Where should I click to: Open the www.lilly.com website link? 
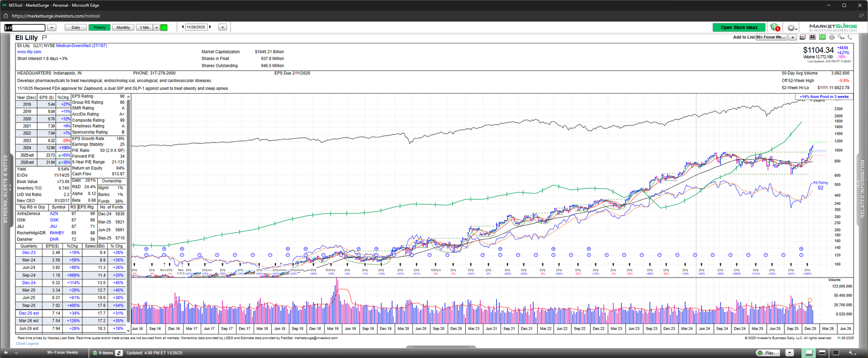(29, 52)
